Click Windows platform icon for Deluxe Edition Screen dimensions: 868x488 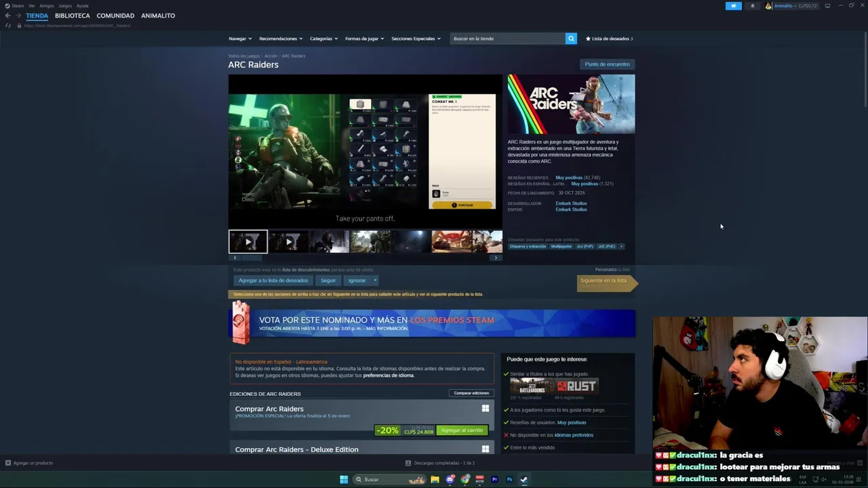click(485, 449)
